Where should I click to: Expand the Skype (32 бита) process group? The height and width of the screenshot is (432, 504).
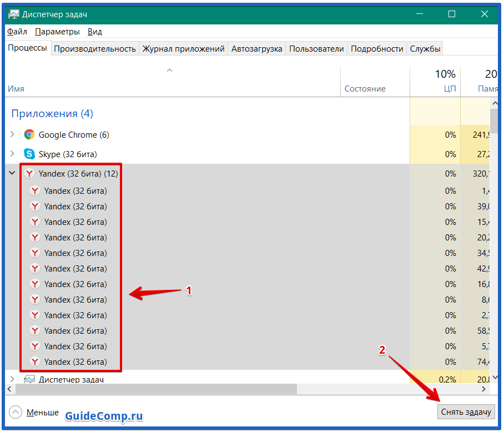point(12,154)
